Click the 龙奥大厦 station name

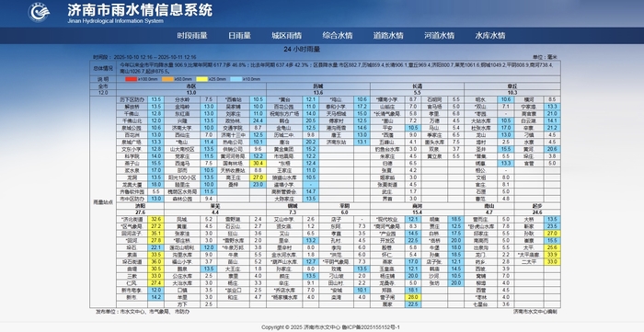[x=132, y=185]
